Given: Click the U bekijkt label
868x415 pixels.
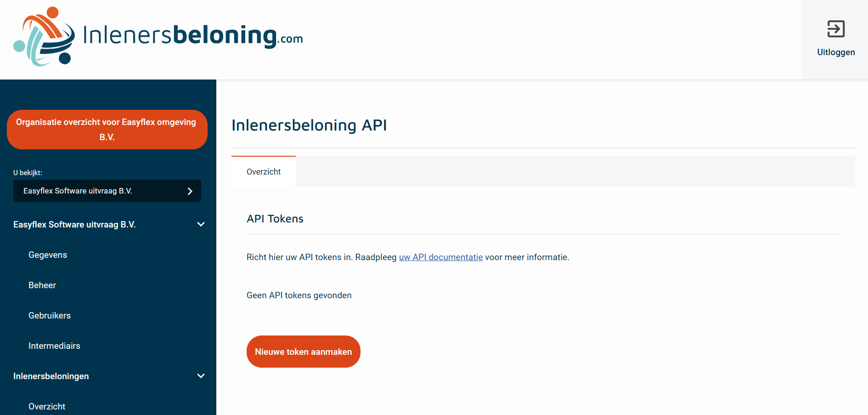Looking at the screenshot, I should point(28,173).
